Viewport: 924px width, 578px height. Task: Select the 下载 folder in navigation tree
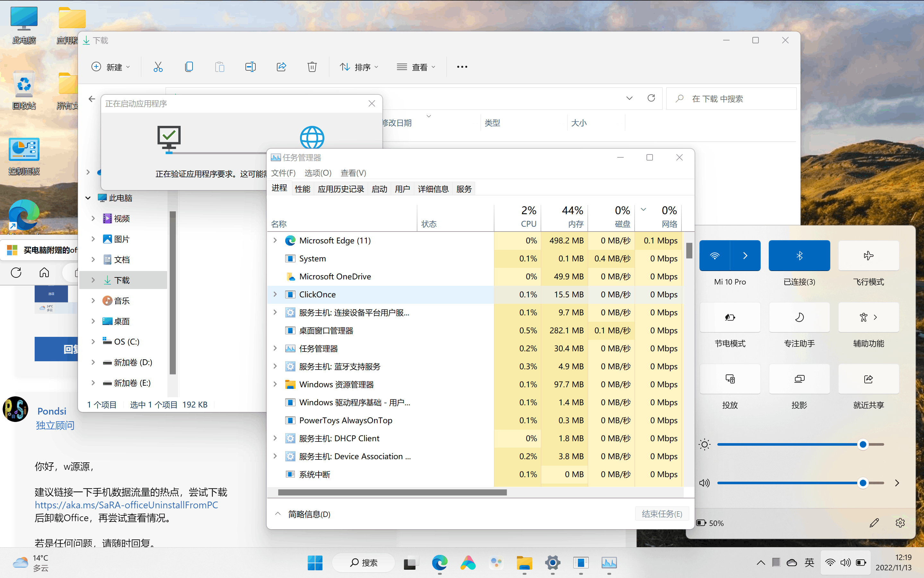click(x=123, y=280)
